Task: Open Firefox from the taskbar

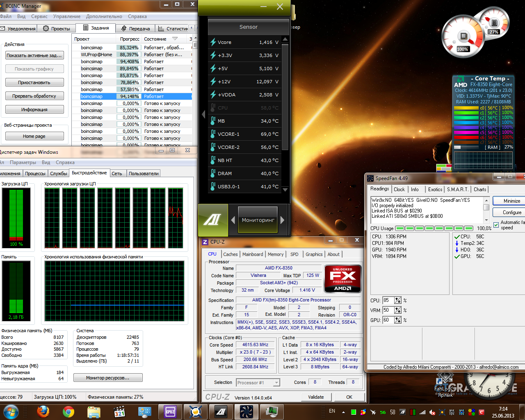Action: (43, 411)
